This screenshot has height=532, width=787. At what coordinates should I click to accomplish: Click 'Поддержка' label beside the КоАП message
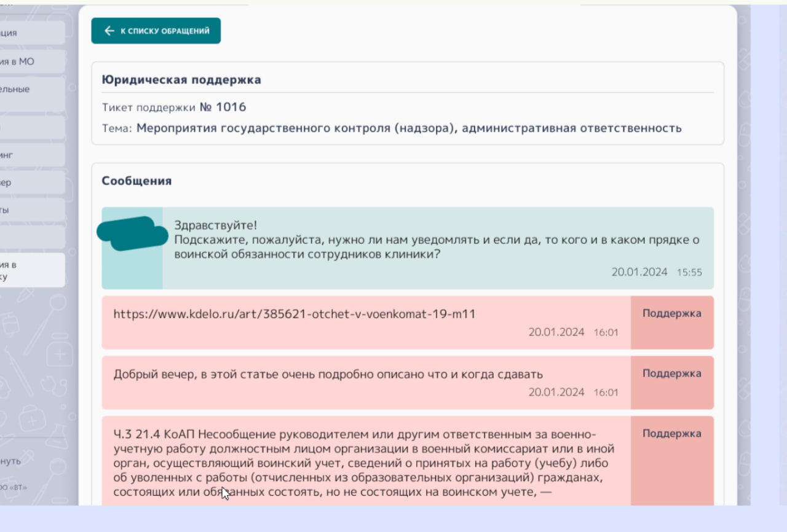671,434
